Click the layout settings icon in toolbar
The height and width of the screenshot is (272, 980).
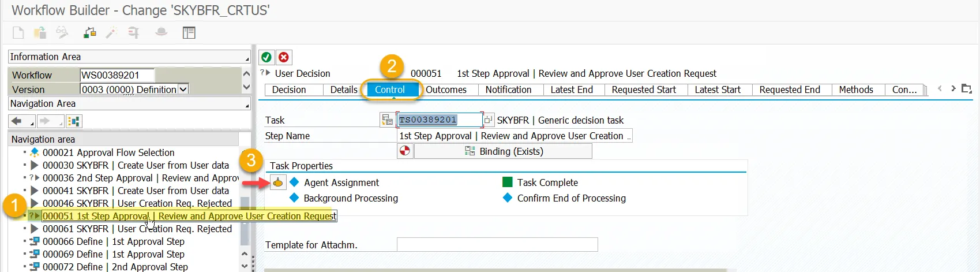coord(189,33)
